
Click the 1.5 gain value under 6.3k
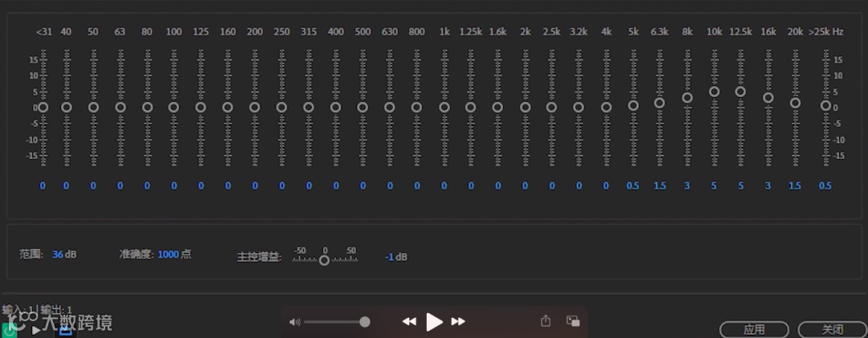tap(659, 186)
